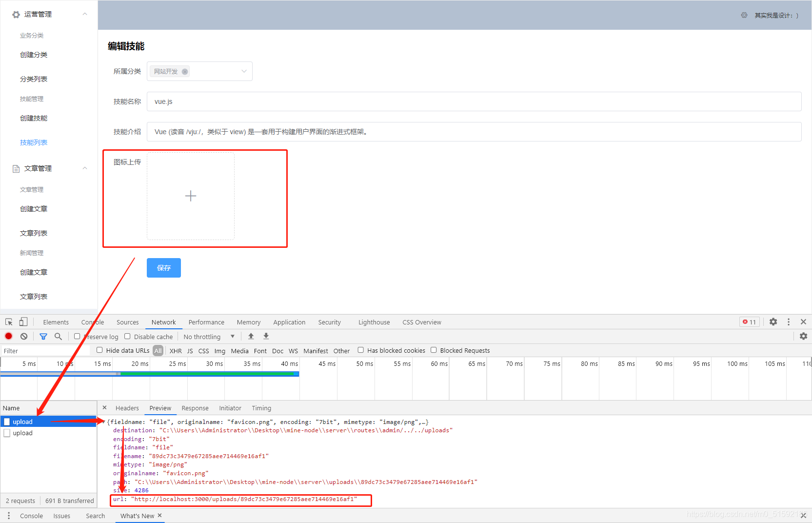Open network search with the magnifier icon
812x523 pixels.
coord(58,336)
